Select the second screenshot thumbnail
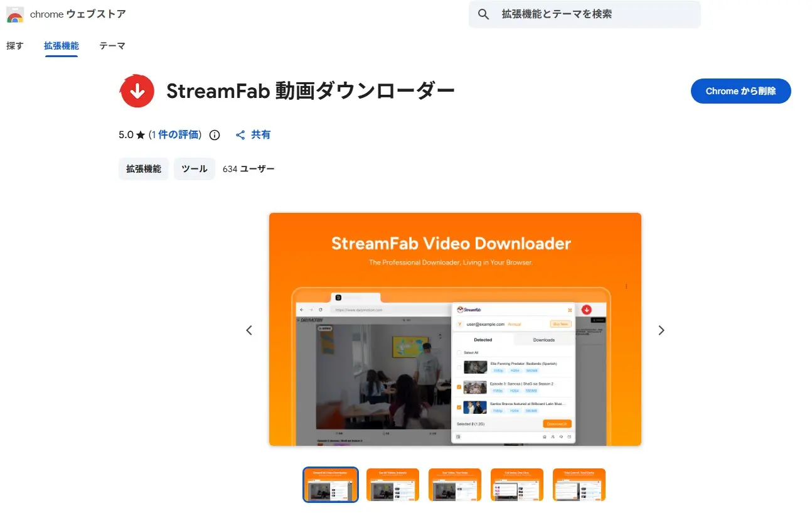The image size is (812, 513). click(393, 485)
